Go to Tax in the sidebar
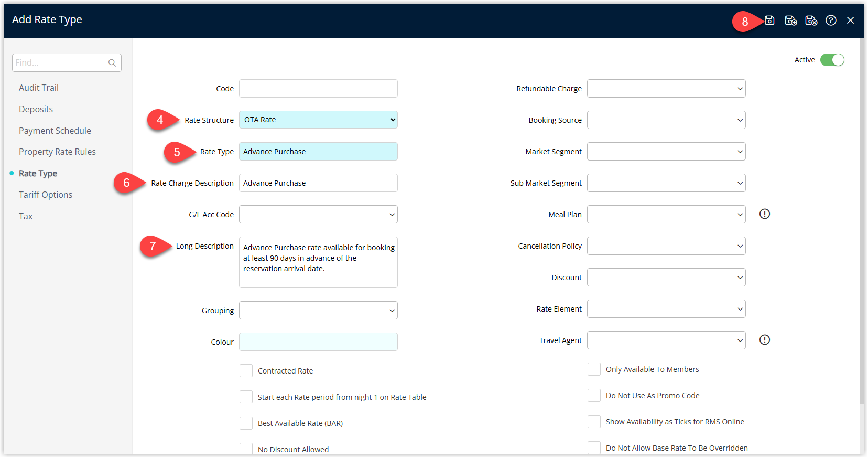This screenshot has width=868, height=458. (x=26, y=216)
